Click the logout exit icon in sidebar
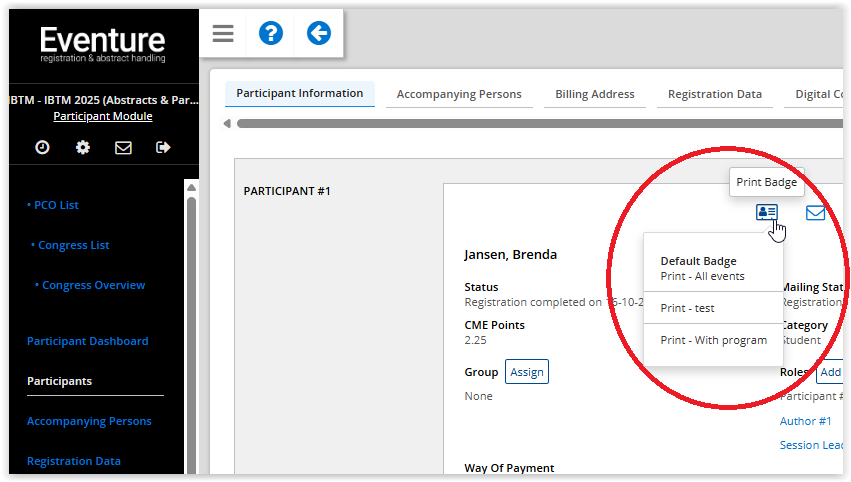The height and width of the screenshot is (482, 851). [x=163, y=147]
